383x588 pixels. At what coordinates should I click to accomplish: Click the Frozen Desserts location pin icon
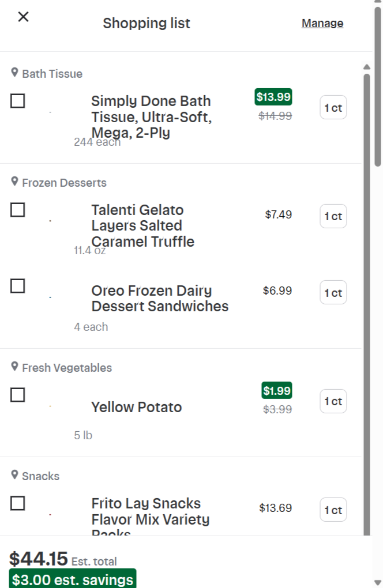(14, 182)
